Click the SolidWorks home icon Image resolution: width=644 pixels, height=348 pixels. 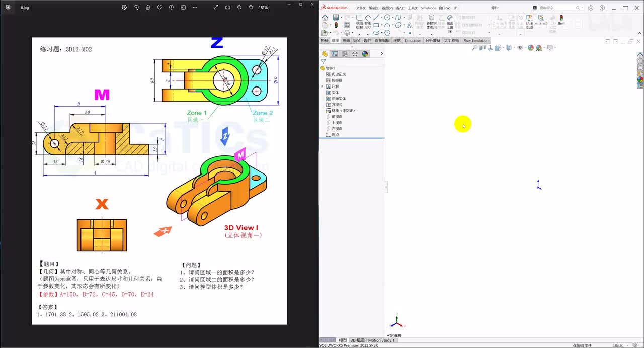pos(325,17)
